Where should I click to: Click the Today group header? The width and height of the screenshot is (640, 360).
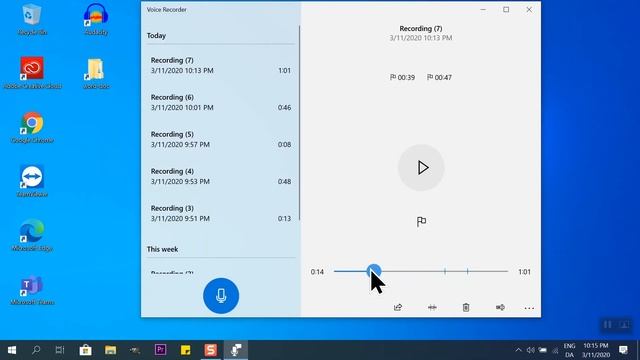pos(156,36)
